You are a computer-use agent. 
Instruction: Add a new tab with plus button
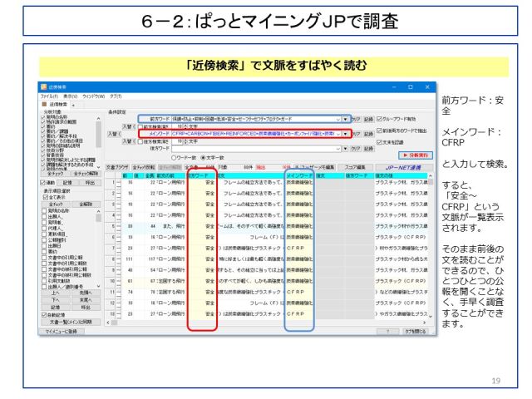tap(73, 106)
